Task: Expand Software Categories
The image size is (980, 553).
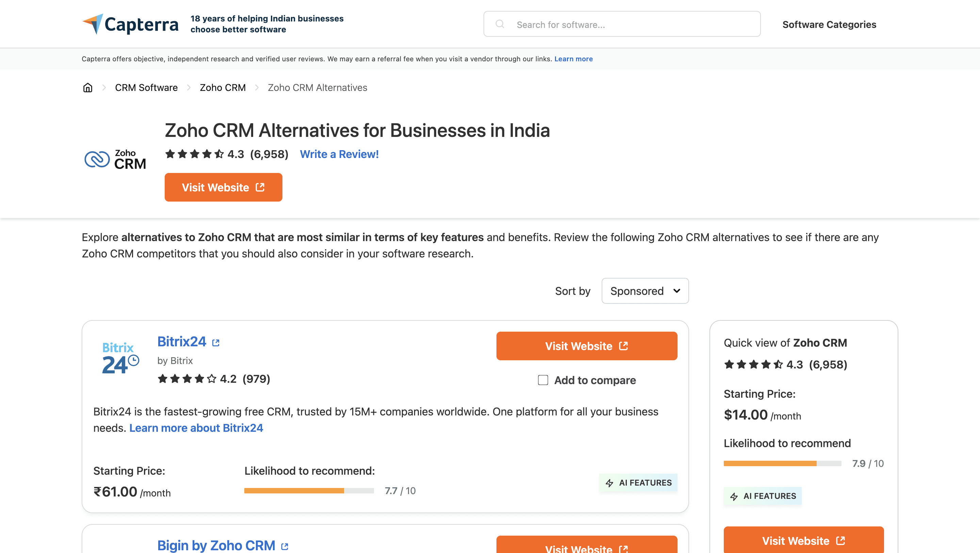Action: (x=829, y=24)
